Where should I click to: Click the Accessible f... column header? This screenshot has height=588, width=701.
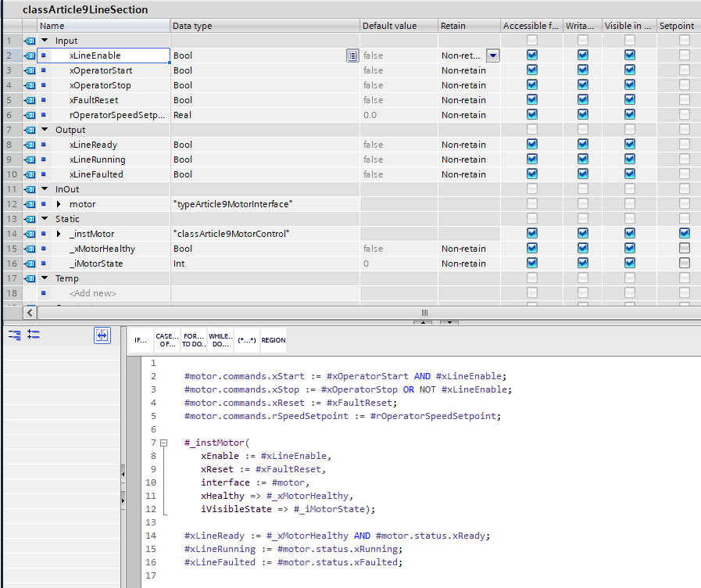coord(531,26)
